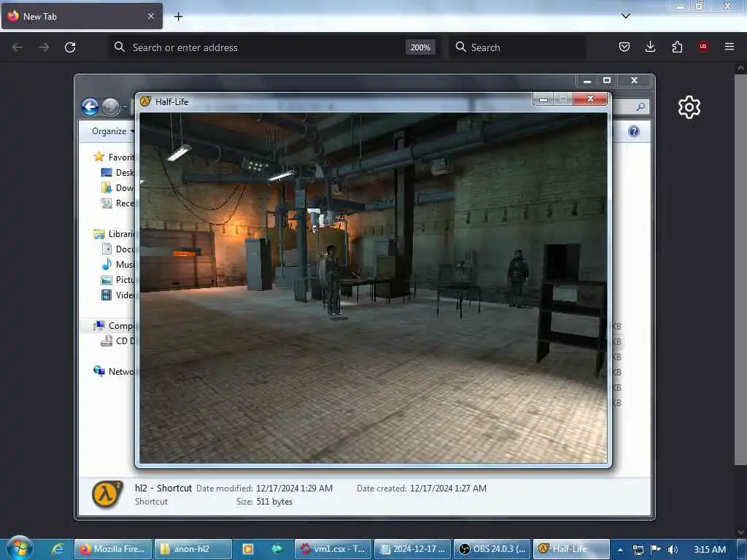Click the teal chat taskbar icon
Image resolution: width=747 pixels, height=560 pixels.
[x=276, y=549]
